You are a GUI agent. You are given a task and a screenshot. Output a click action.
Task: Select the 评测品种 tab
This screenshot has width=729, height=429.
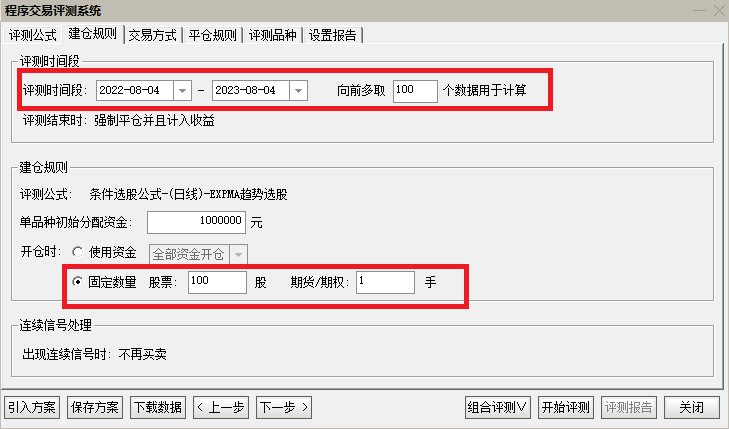point(273,34)
